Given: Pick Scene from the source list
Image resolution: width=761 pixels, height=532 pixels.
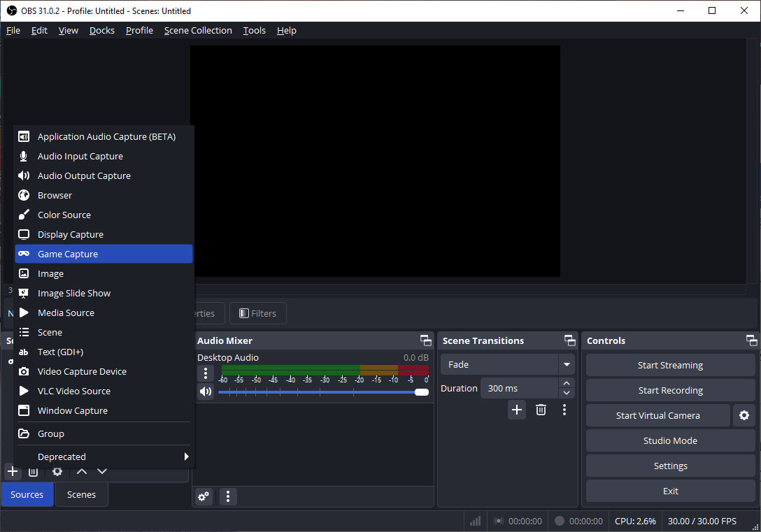Looking at the screenshot, I should pos(104,332).
